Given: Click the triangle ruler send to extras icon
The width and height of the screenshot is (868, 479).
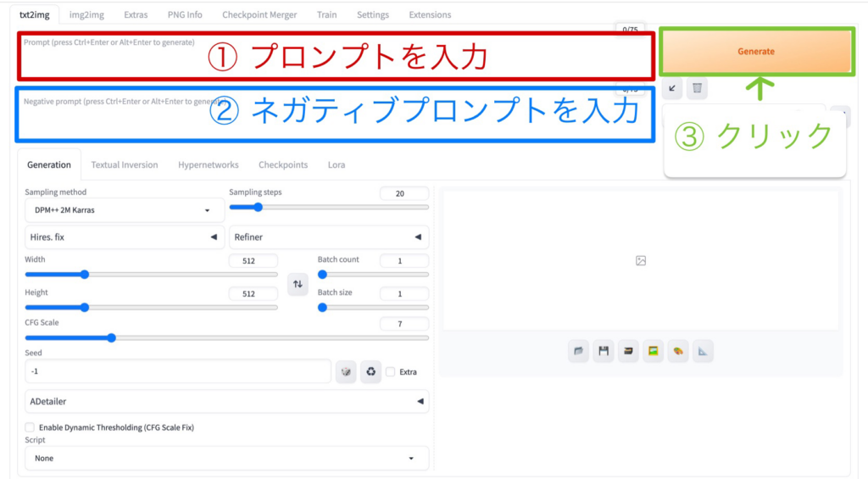Looking at the screenshot, I should 703,351.
